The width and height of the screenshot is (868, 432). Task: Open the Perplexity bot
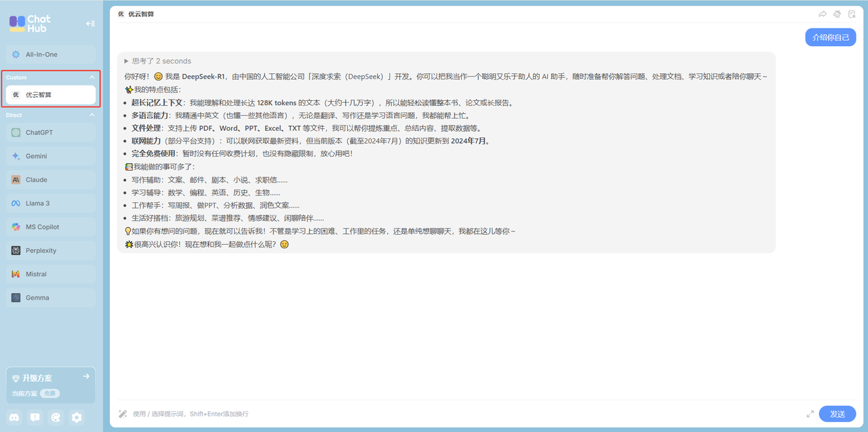click(51, 251)
